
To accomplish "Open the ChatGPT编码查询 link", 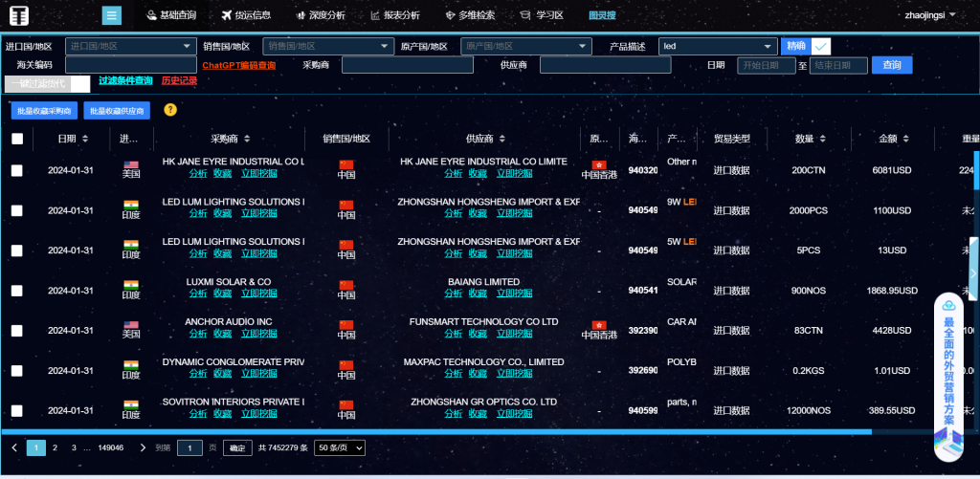I will click(x=239, y=65).
